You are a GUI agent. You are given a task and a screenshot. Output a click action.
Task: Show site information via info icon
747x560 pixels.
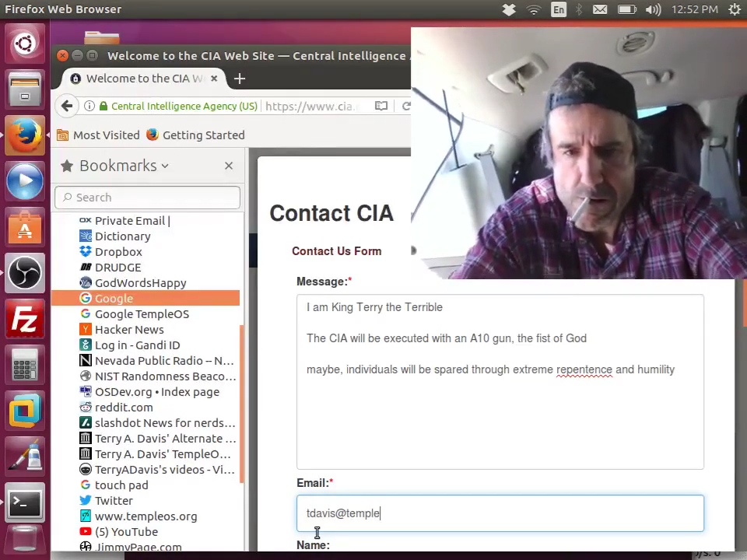(x=89, y=106)
